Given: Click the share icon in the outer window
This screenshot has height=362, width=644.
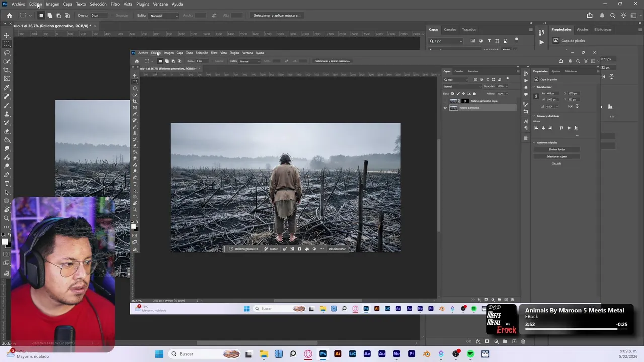Looking at the screenshot, I should pos(590,16).
